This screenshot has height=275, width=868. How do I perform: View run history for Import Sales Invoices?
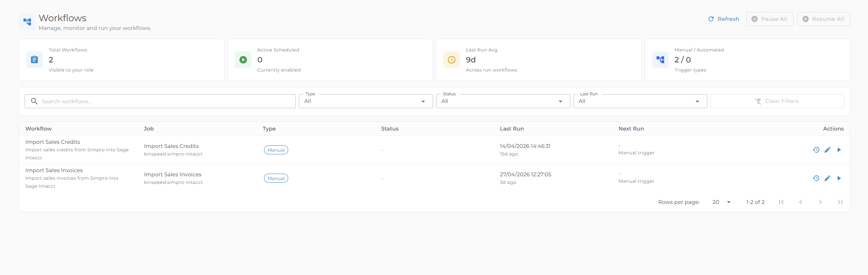point(816,178)
